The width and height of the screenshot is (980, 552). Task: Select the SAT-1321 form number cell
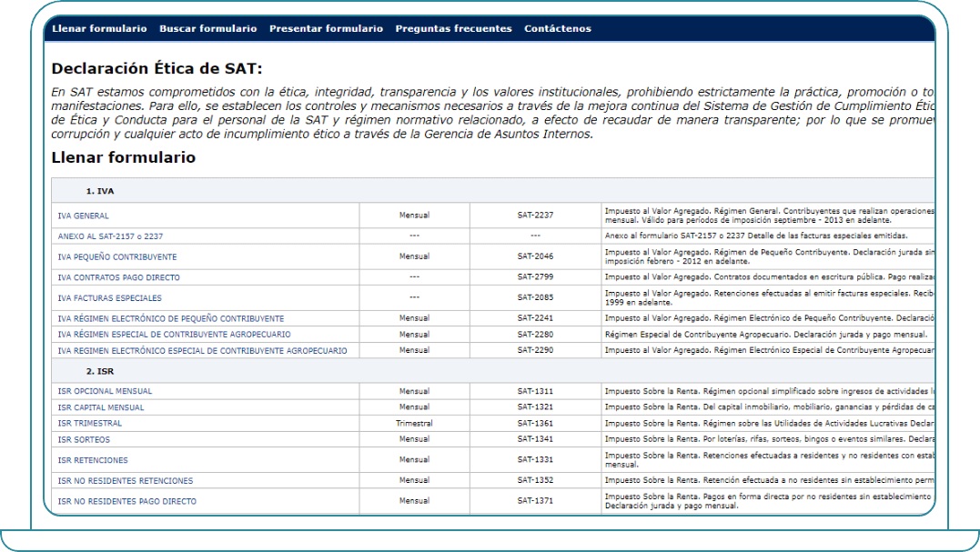[535, 406]
